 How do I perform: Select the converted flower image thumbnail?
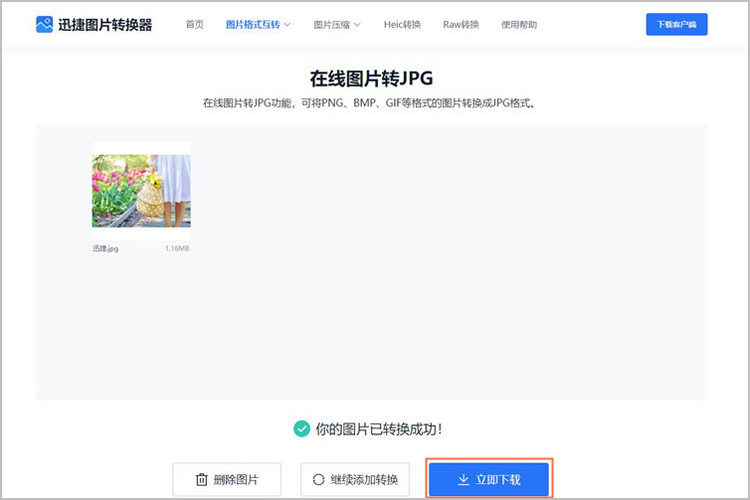(141, 190)
